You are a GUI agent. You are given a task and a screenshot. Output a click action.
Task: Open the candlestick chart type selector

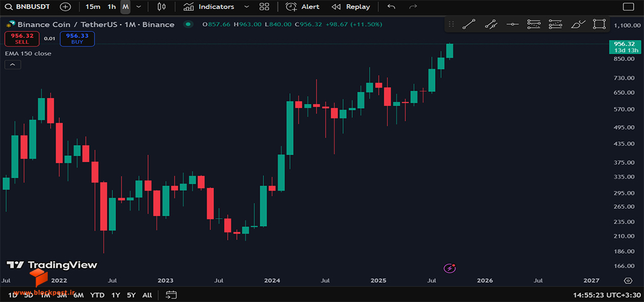point(162,7)
